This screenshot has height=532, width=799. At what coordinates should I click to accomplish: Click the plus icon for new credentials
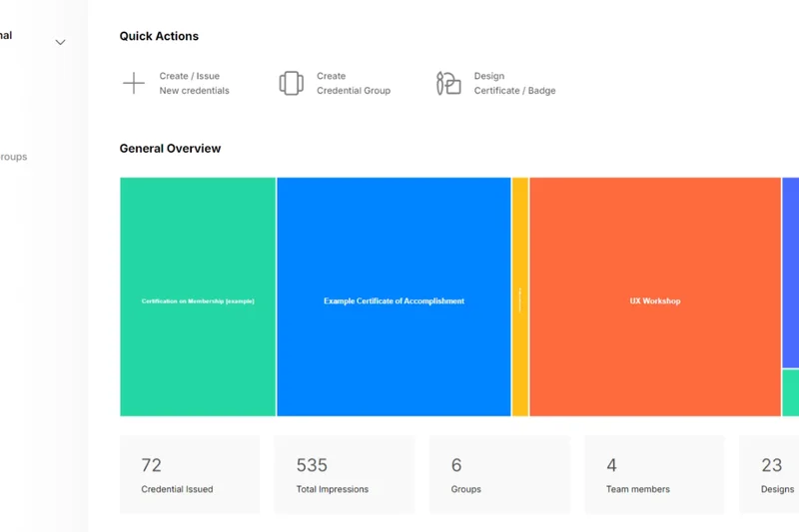tap(134, 83)
